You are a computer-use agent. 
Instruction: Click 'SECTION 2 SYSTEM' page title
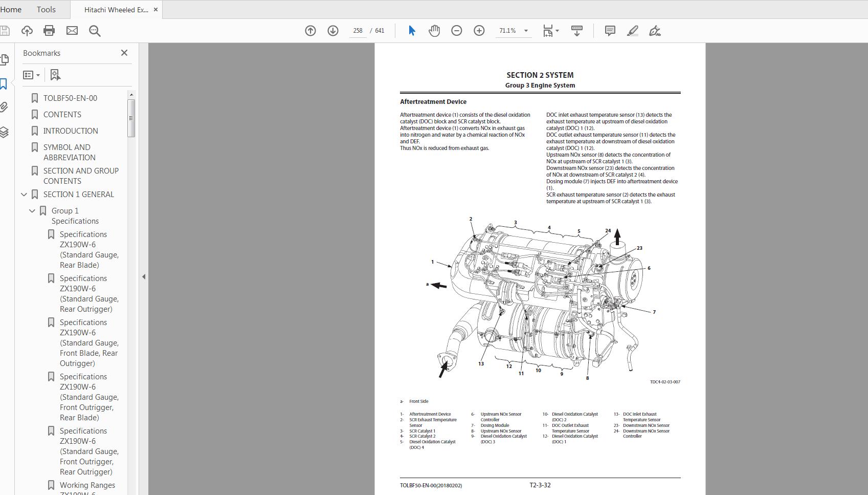tap(540, 75)
